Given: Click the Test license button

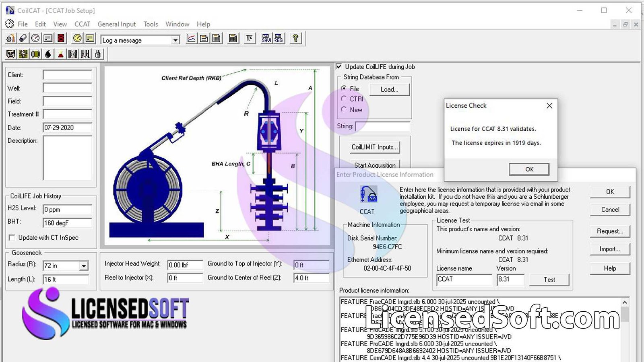Looking at the screenshot, I should click(x=549, y=280).
